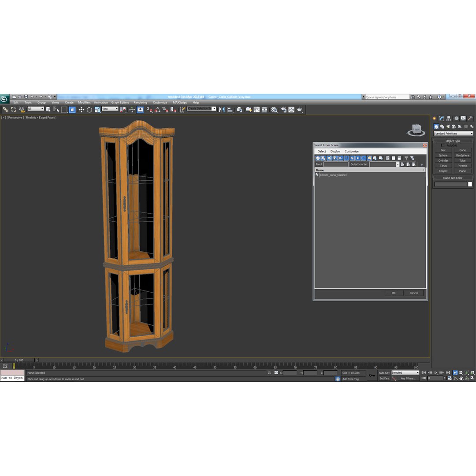Select Lights category in Create panel

448,126
